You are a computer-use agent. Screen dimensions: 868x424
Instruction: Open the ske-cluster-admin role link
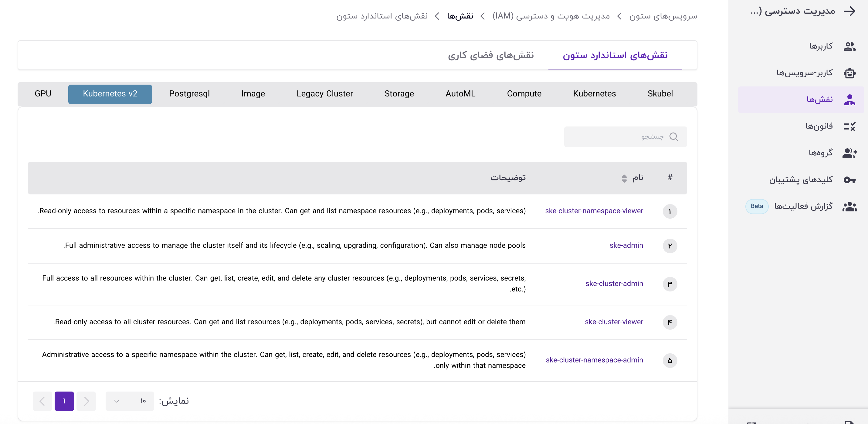click(x=614, y=284)
